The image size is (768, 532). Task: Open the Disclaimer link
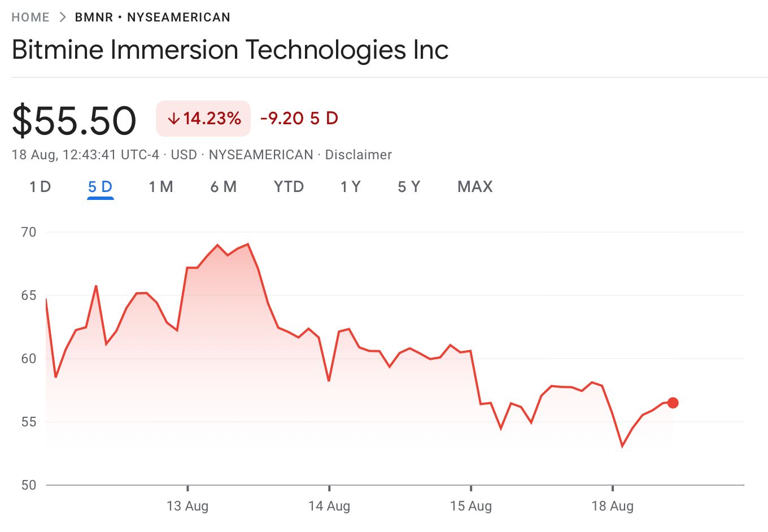pyautogui.click(x=358, y=155)
